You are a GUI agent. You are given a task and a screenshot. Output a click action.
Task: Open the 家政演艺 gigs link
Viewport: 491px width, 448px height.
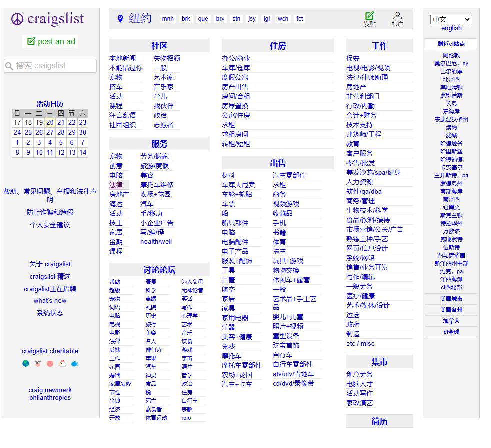[359, 403]
